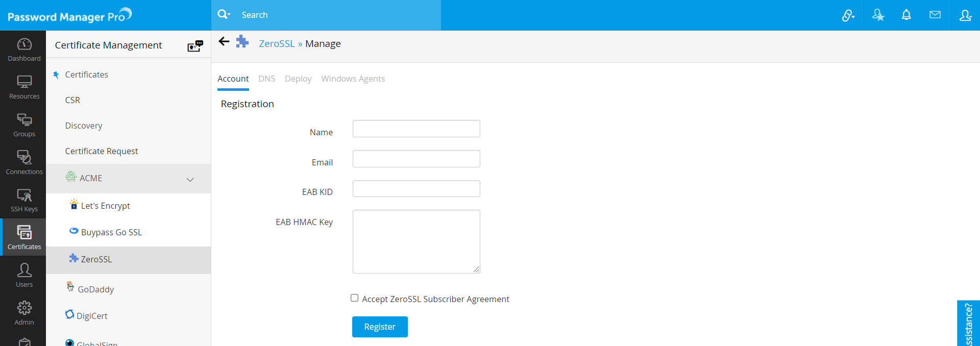Click the back arrow icon
980x346 pixels.
(x=224, y=41)
